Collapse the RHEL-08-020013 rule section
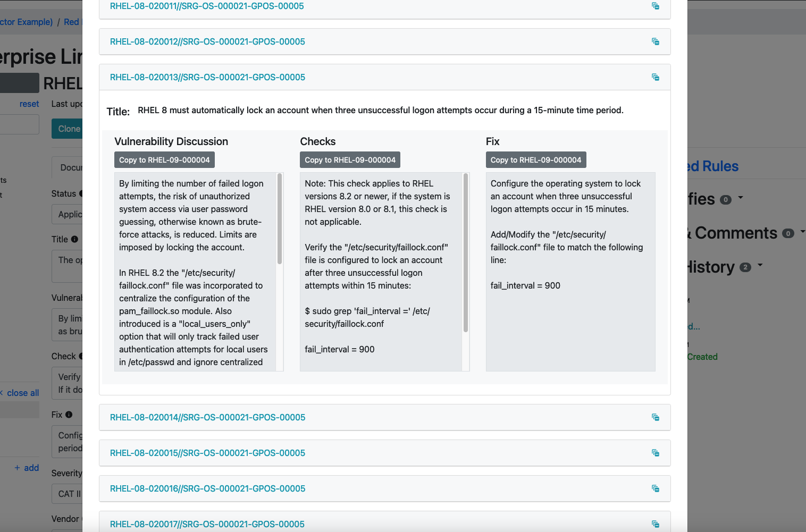 pos(207,77)
